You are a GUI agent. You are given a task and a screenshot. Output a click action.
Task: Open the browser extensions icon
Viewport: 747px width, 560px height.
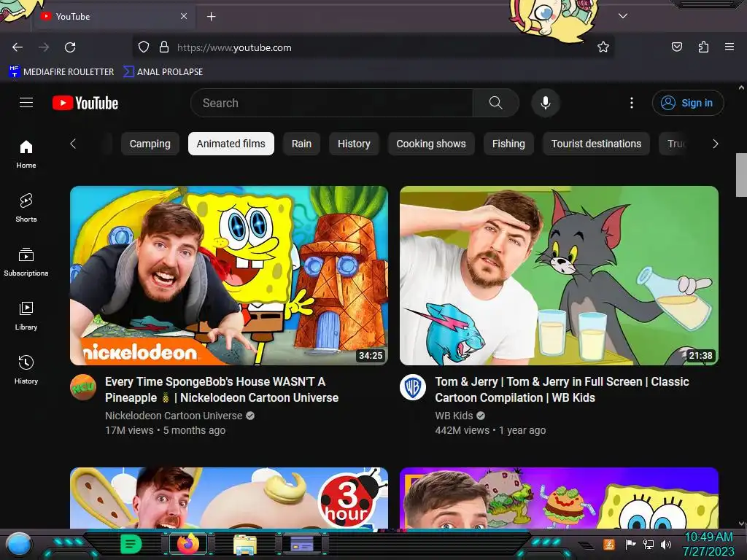point(703,47)
